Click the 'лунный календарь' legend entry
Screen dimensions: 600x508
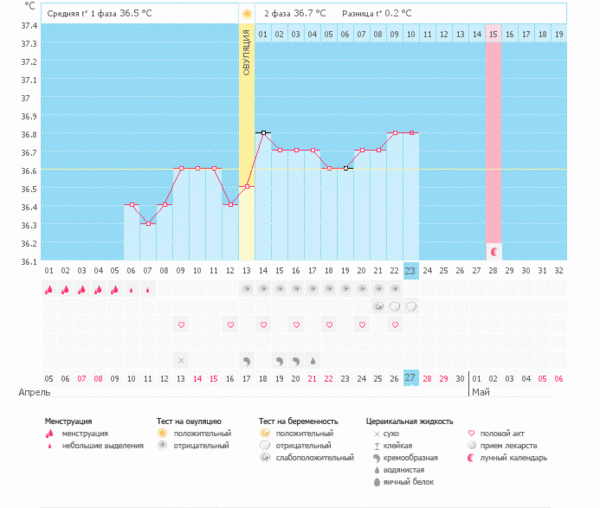coord(513,457)
